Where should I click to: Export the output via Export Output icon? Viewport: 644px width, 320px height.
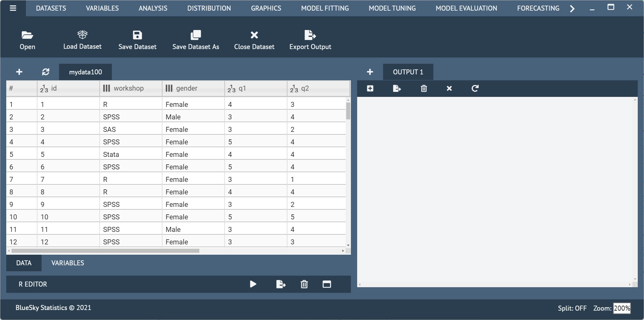tap(310, 39)
